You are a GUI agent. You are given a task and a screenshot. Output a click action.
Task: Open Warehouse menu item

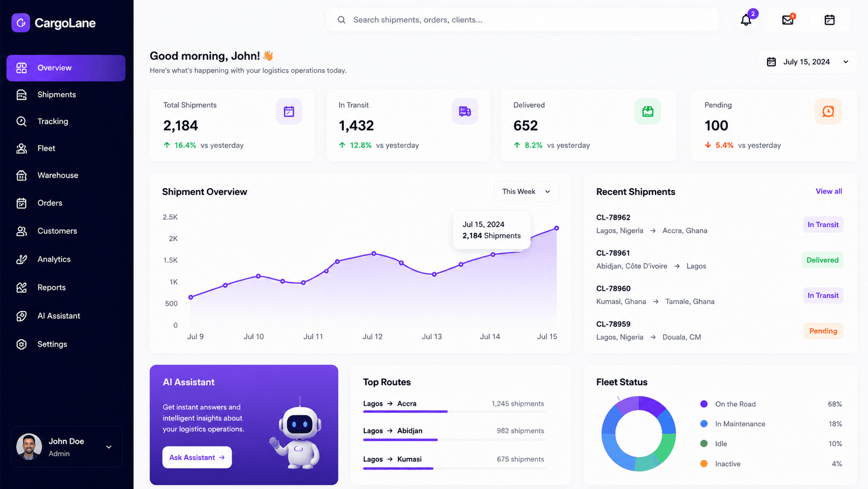pos(66,176)
